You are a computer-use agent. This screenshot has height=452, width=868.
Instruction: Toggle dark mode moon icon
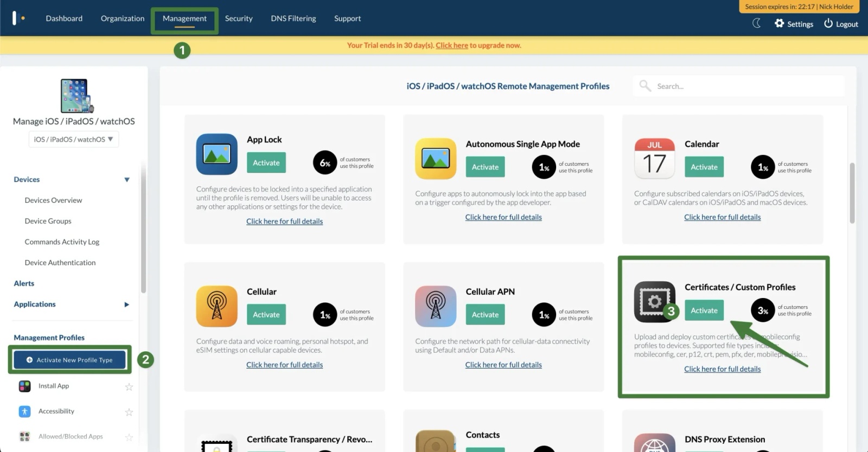click(x=757, y=23)
